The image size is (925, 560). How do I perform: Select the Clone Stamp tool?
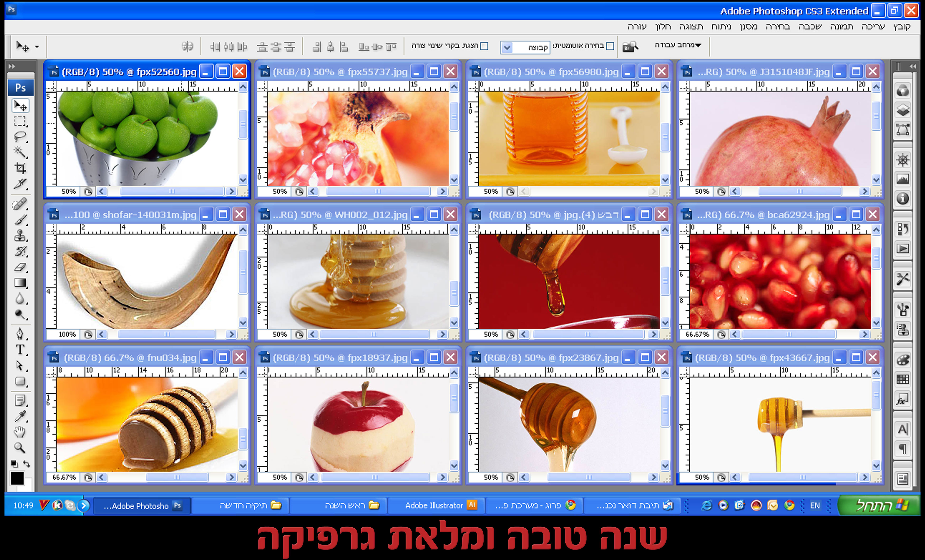pos(20,235)
